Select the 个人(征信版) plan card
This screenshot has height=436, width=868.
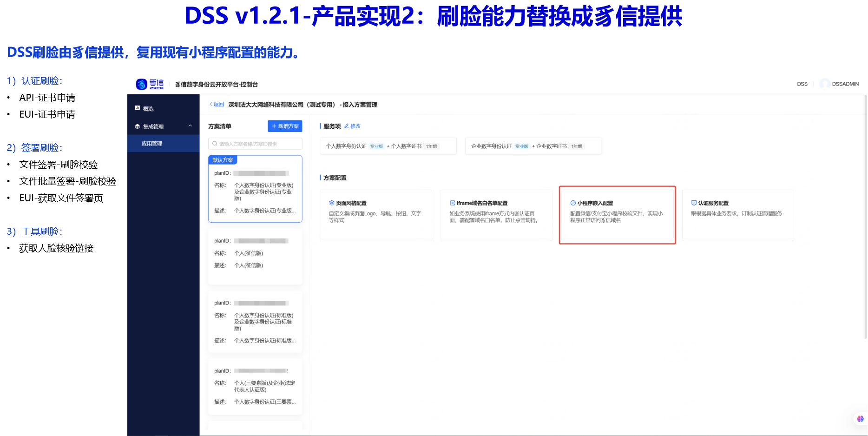255,256
